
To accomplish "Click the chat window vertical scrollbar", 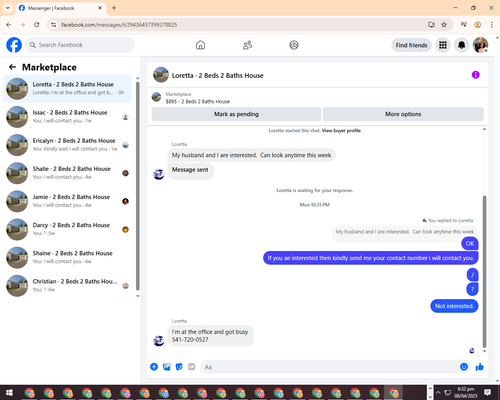I will pyautogui.click(x=484, y=272).
